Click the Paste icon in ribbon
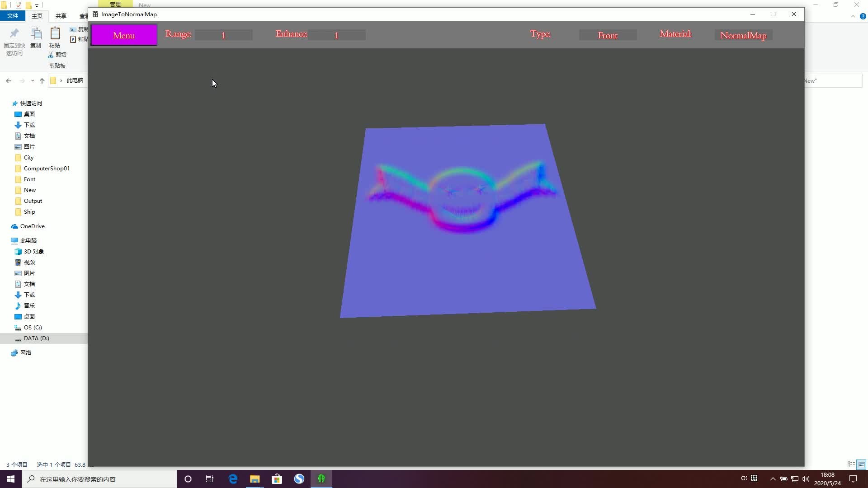The height and width of the screenshot is (488, 868). (x=55, y=34)
